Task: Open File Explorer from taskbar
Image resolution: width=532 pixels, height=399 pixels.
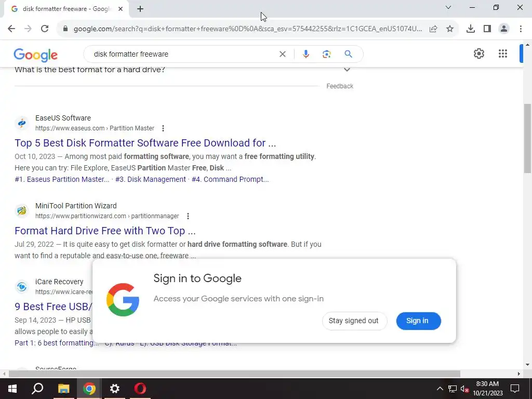Action: coord(63,389)
